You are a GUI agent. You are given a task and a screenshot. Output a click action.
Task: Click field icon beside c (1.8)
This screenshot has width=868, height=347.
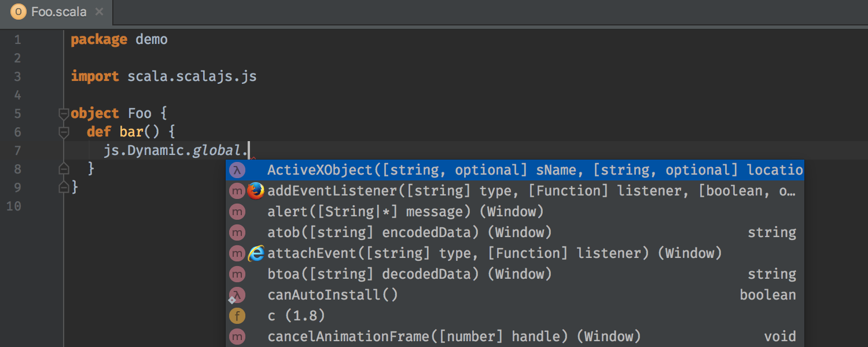tap(237, 316)
